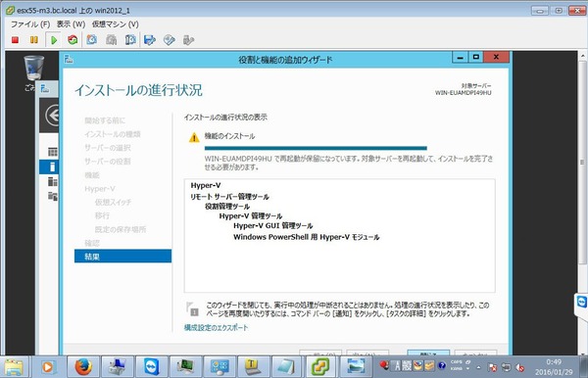
Task: Click the red power-off stop icon
Action: pyautogui.click(x=15, y=40)
